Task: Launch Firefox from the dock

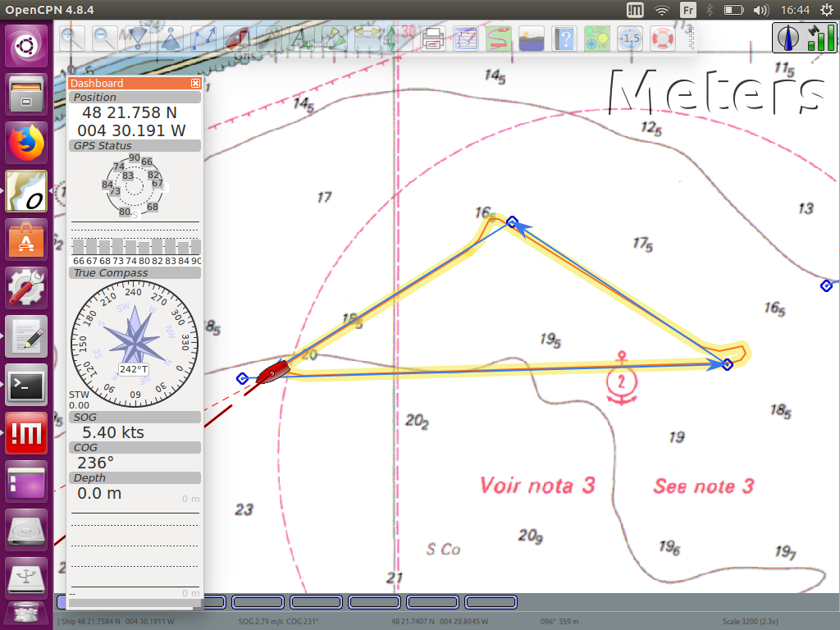Action: pos(26,142)
